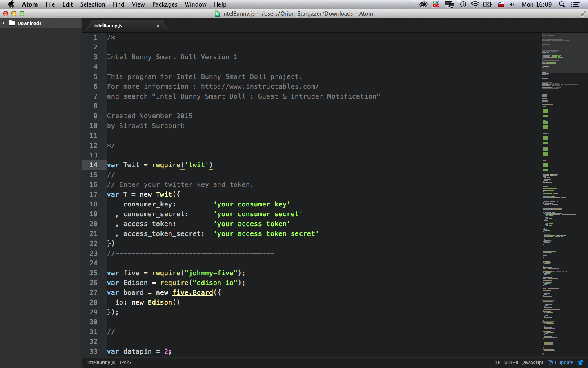Click the 1 update link

coord(563,362)
